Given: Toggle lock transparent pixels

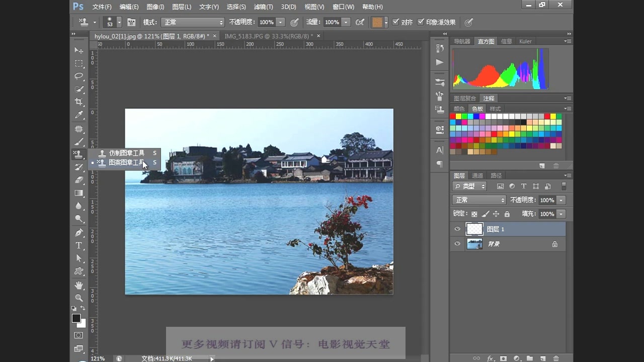Looking at the screenshot, I should [x=474, y=214].
